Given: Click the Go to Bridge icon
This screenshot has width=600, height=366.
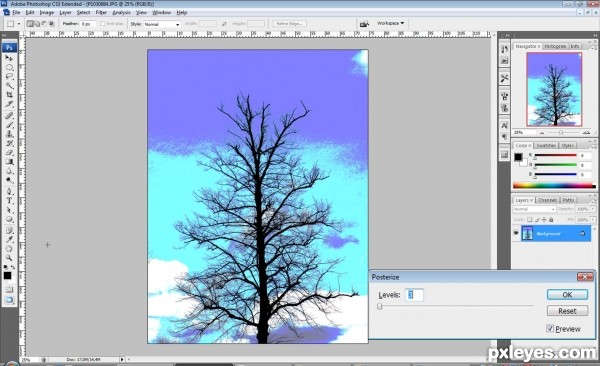Looking at the screenshot, I should click(x=364, y=24).
